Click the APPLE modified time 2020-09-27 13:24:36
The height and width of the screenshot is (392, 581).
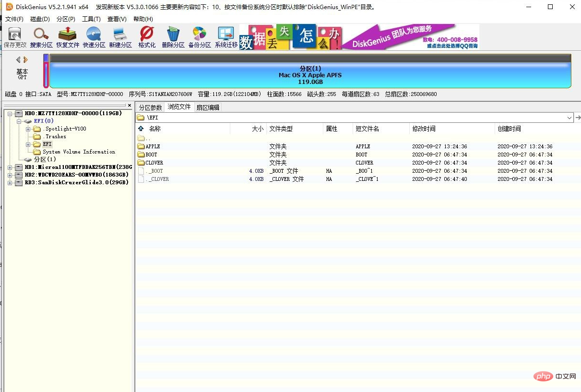point(439,146)
